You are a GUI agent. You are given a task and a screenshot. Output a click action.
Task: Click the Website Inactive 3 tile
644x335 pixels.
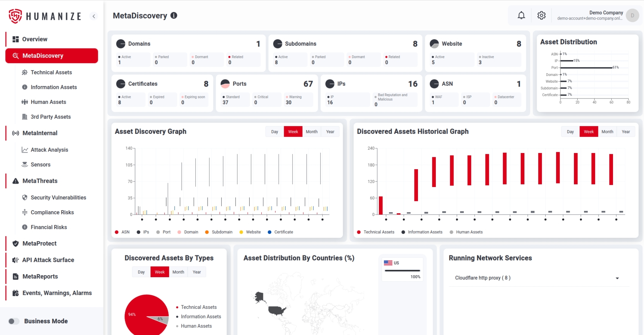(x=499, y=60)
